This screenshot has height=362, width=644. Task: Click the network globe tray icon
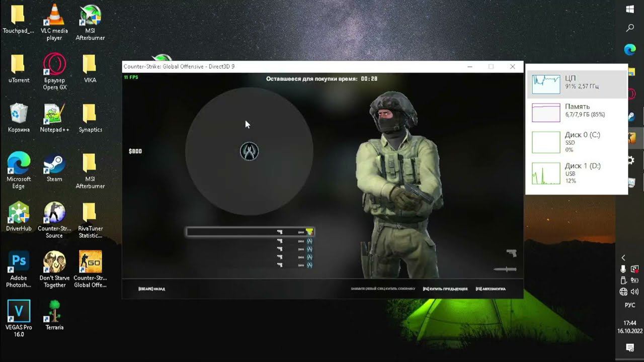[623, 292]
